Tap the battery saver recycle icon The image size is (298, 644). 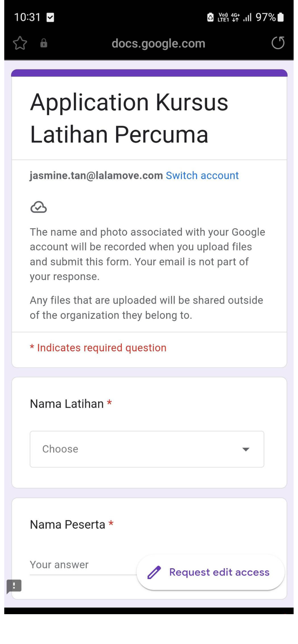[x=211, y=17]
